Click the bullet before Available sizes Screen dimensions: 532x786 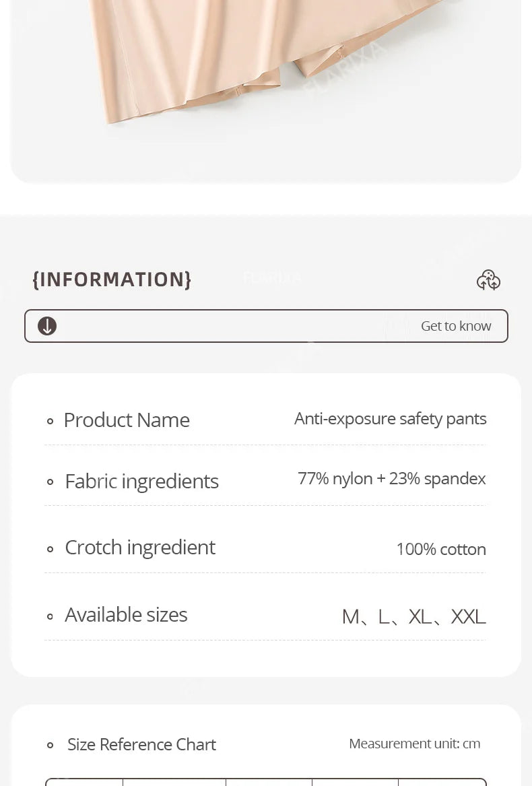click(x=50, y=616)
